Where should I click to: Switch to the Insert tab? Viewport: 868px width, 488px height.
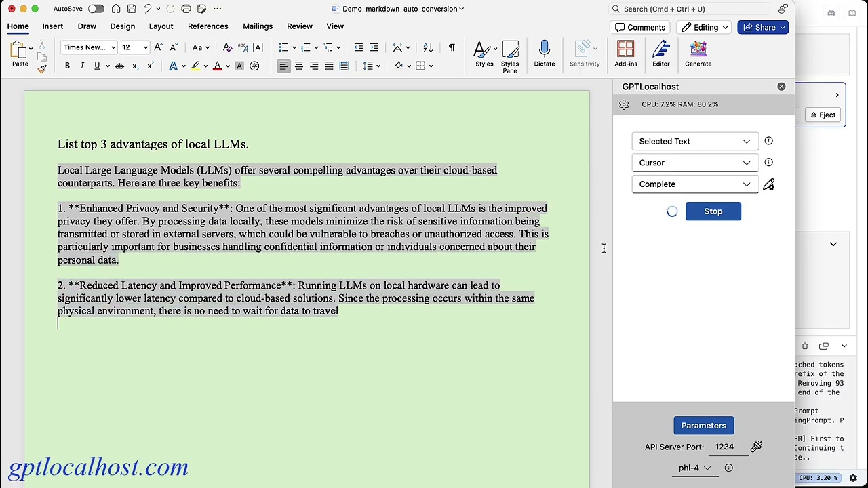[x=52, y=26]
